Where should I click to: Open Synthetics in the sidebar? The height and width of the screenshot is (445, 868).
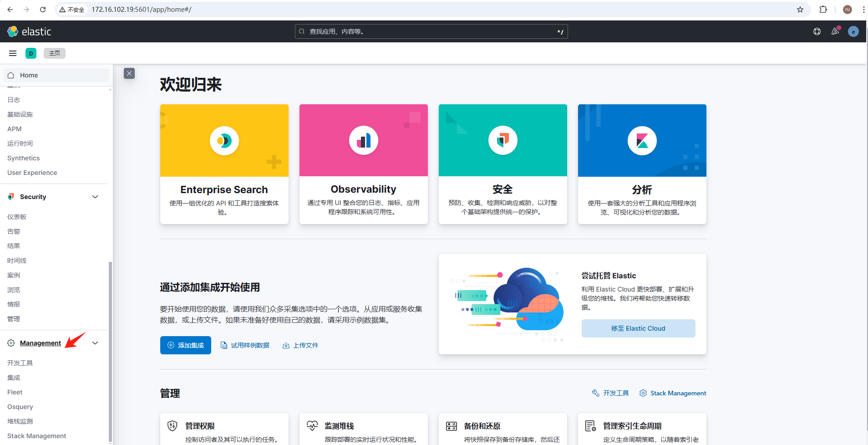pyautogui.click(x=24, y=158)
